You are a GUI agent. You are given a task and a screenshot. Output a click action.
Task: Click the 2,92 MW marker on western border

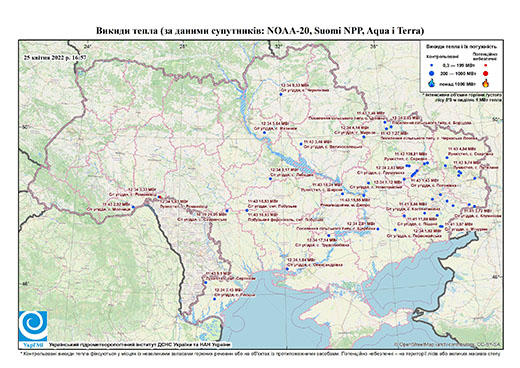coord(133,207)
